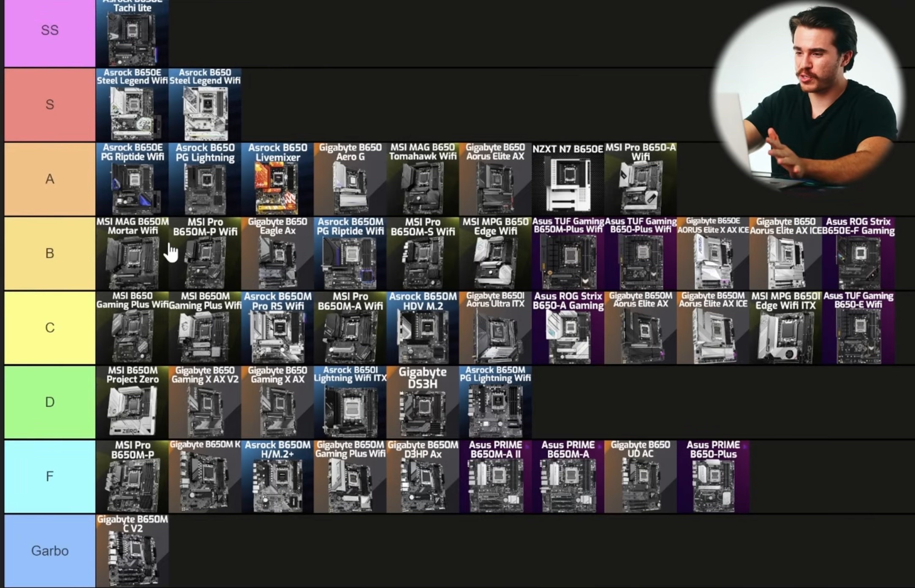Image resolution: width=915 pixels, height=588 pixels.
Task: Select Gigabyte B650M D3HP Ax tile
Action: tap(423, 477)
